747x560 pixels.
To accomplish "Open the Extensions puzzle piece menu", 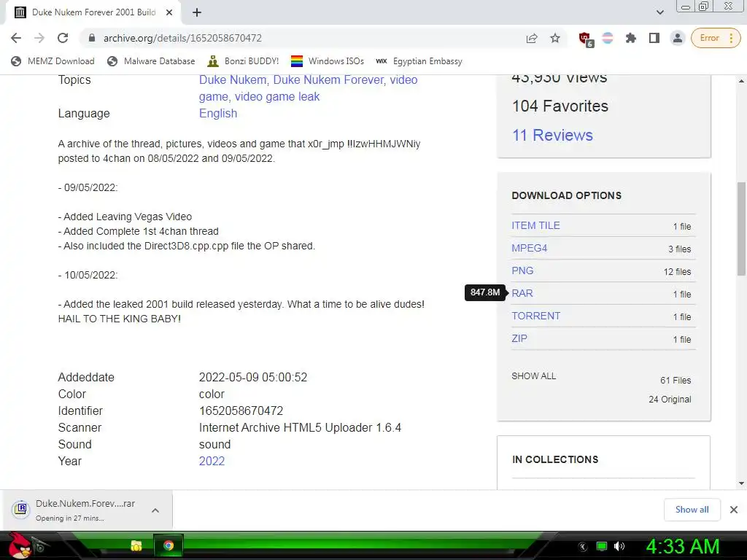I will tap(631, 38).
